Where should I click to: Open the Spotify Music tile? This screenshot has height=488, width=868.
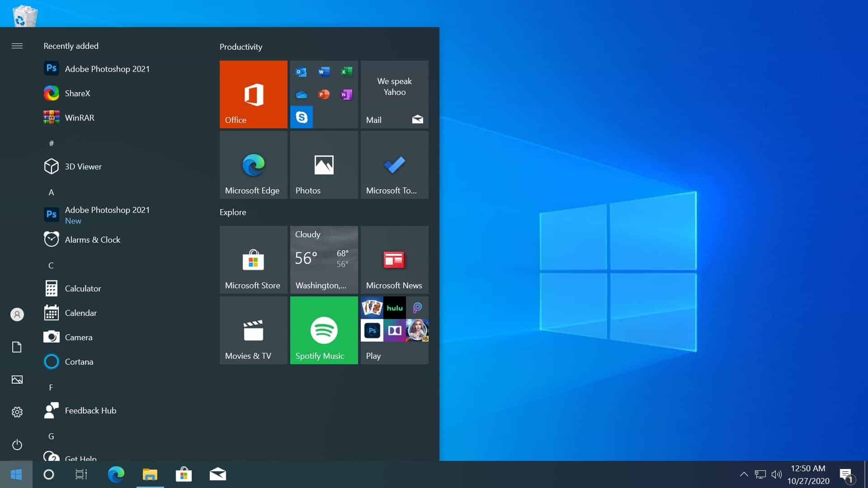point(324,330)
